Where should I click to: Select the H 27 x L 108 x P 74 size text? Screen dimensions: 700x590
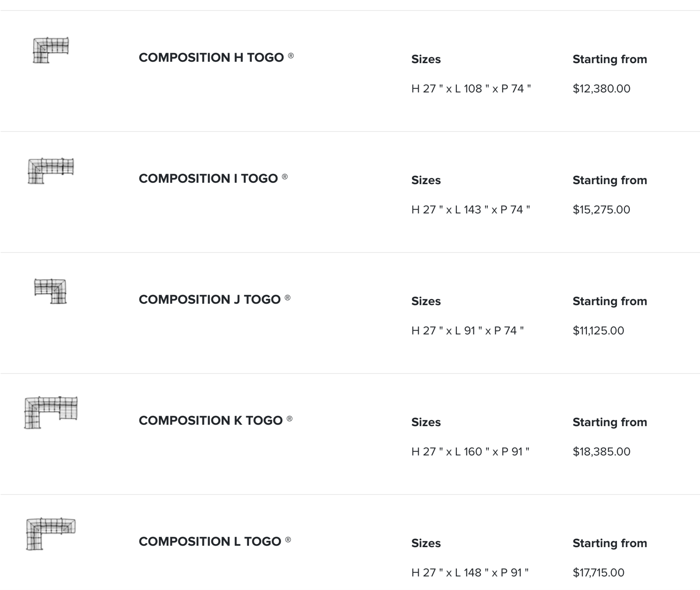pyautogui.click(x=471, y=89)
